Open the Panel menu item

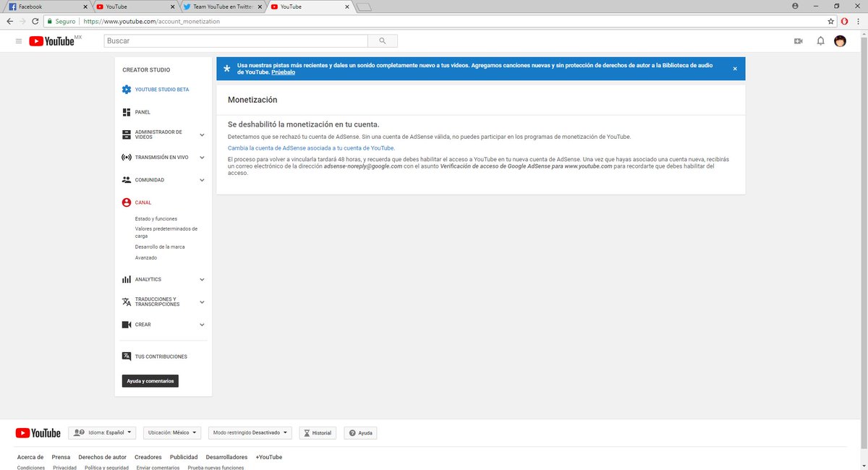142,112
